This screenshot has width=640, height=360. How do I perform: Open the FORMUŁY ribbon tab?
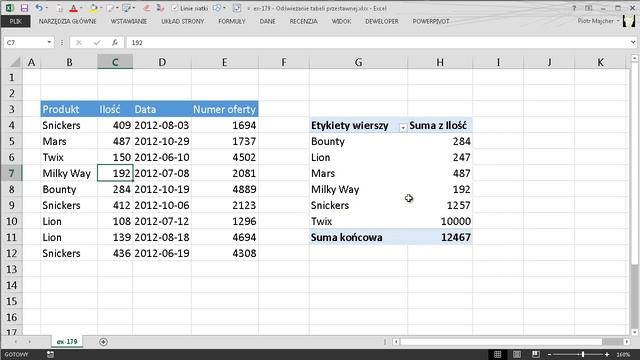click(x=232, y=21)
